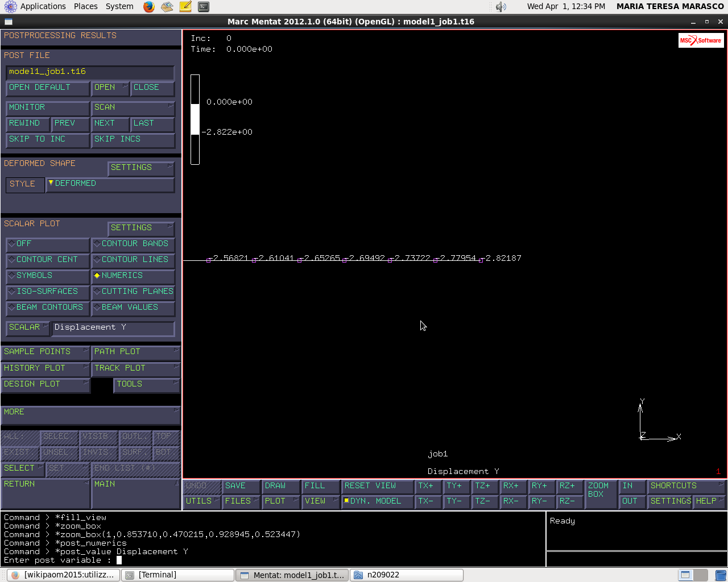Viewport: 728px width, 582px height.
Task: Open the window menu icon in title bar
Action: click(9, 22)
